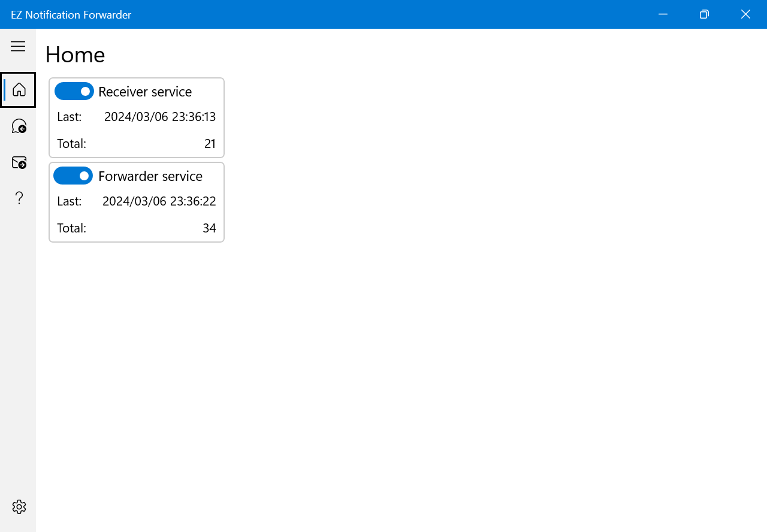The image size is (767, 532).
Task: Click the "Total:" label in the Forwarder card
Action: pos(72,228)
